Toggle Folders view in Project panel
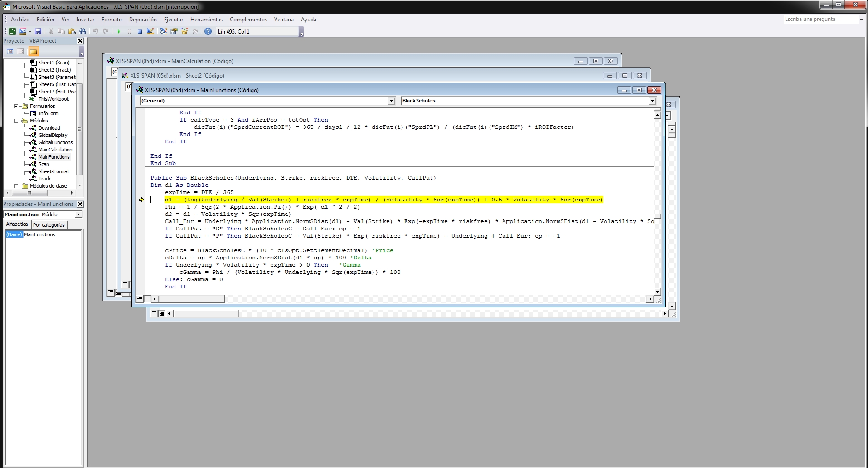This screenshot has height=468, width=868. [33, 51]
